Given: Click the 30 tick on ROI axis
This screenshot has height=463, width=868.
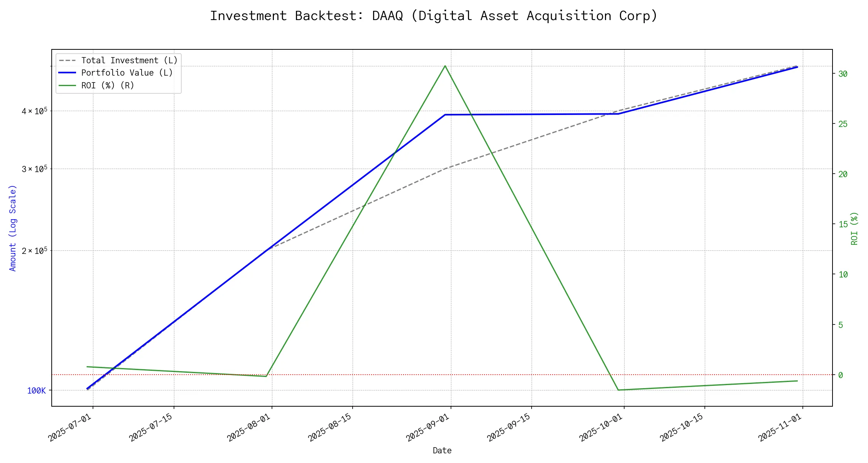Looking at the screenshot, I should coord(843,74).
